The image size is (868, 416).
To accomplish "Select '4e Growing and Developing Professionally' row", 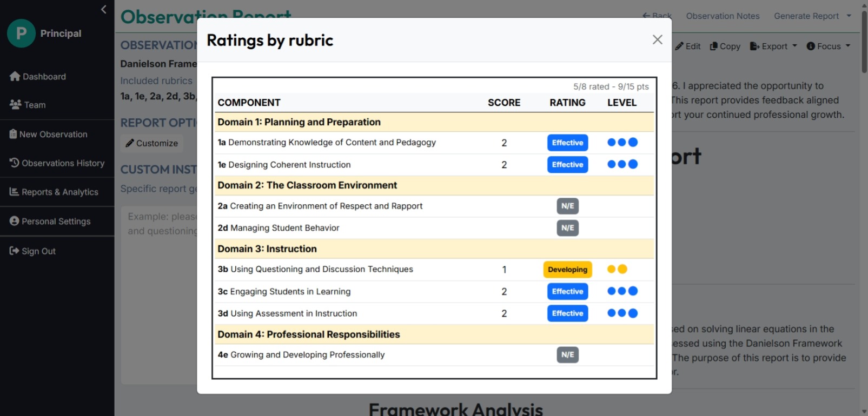I will [434, 355].
